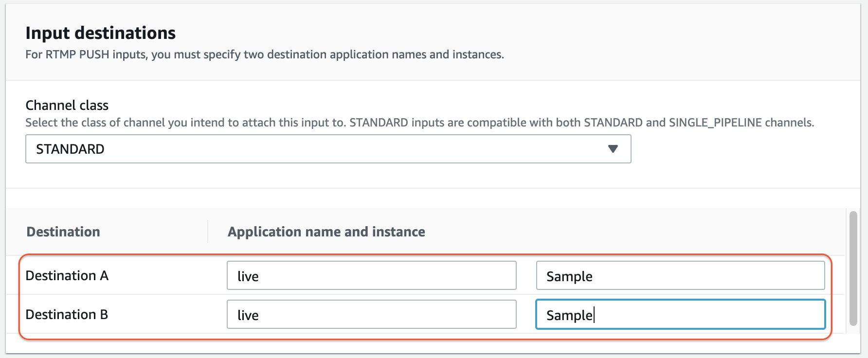Click the STANDARD value in Channel class box
The height and width of the screenshot is (358, 868).
pyautogui.click(x=70, y=149)
